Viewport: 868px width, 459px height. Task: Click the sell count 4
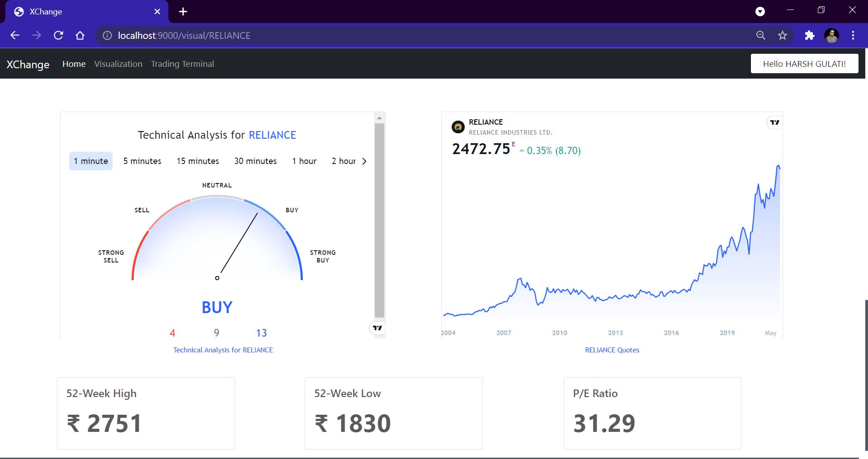(x=172, y=333)
